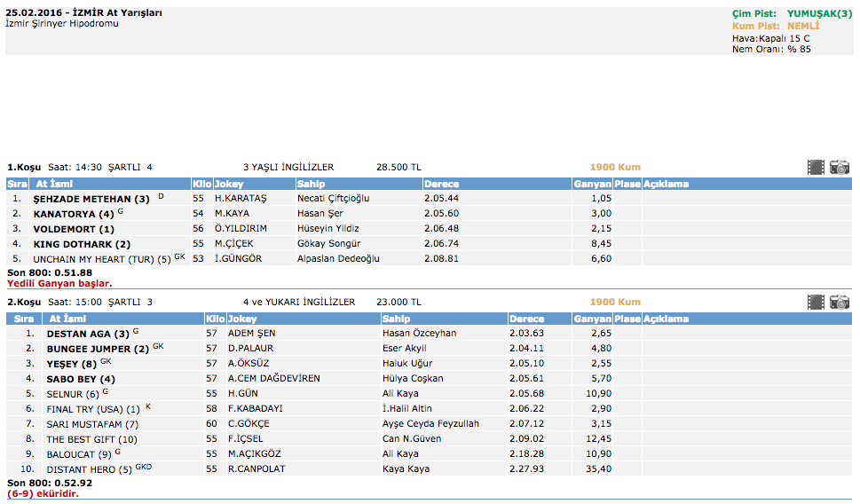Play the film icon for race 2
This screenshot has width=860, height=504.
click(x=816, y=302)
